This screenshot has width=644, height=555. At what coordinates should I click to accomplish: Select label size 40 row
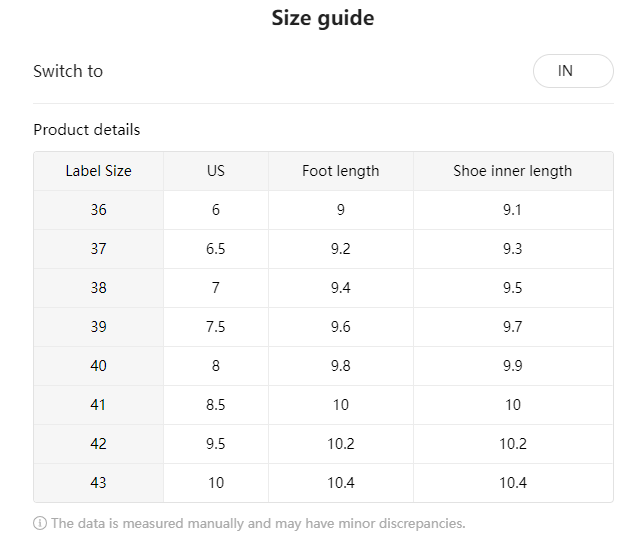pos(323,366)
